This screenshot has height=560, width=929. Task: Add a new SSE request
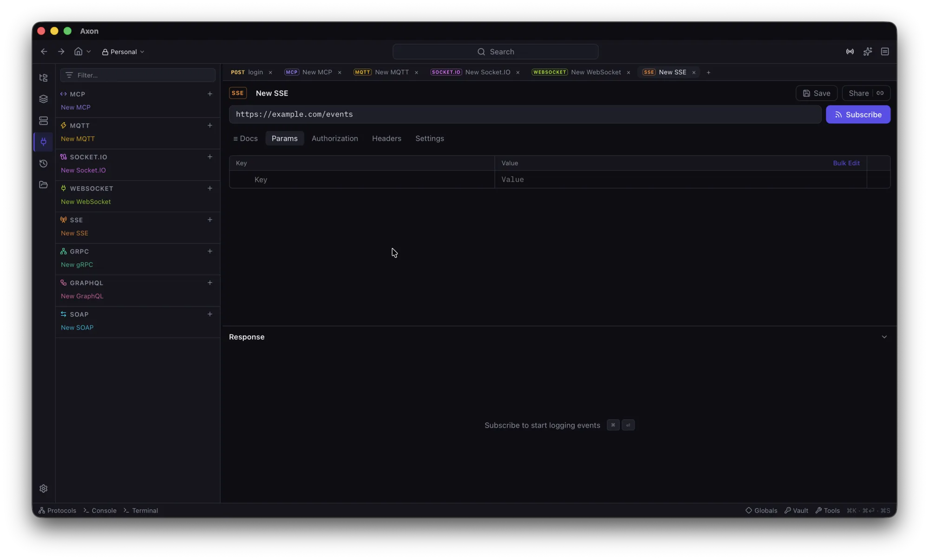[x=210, y=220]
